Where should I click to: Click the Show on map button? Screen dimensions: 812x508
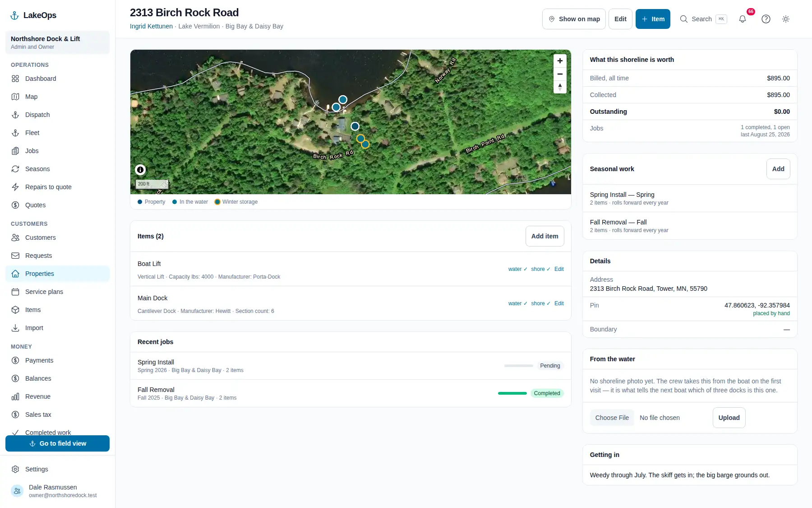point(574,19)
